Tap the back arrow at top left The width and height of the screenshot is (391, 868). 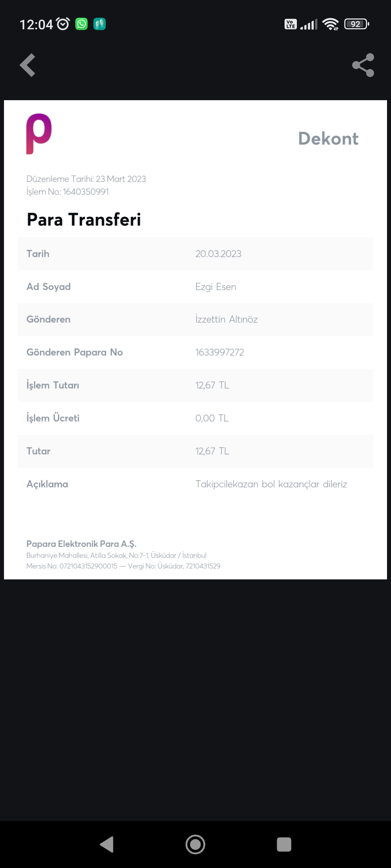28,65
